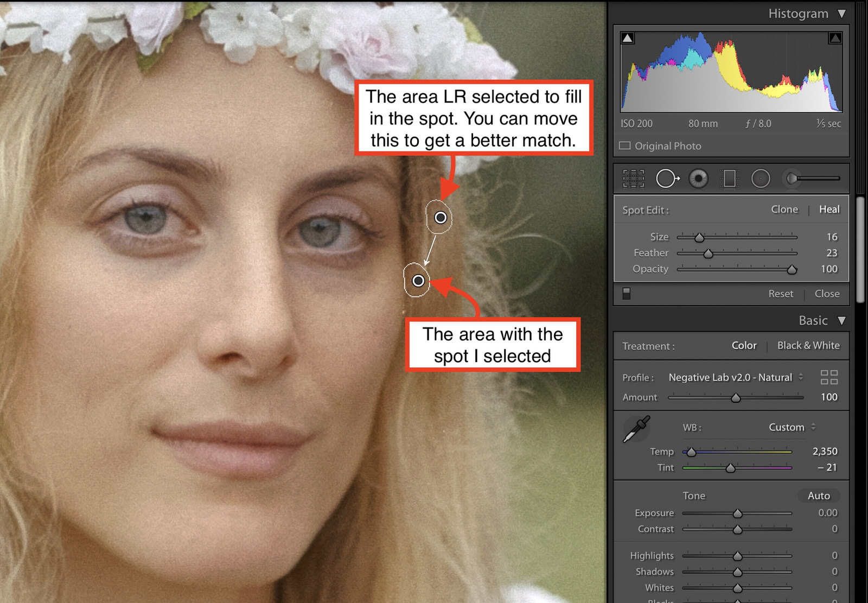Viewport: 868px width, 603px height.
Task: Select the Spot Removal tool
Action: (x=667, y=178)
